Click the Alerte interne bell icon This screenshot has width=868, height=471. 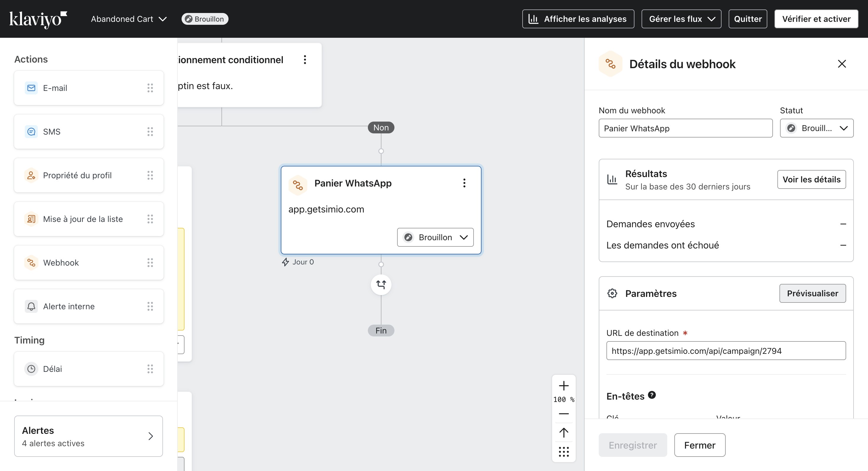(x=31, y=306)
